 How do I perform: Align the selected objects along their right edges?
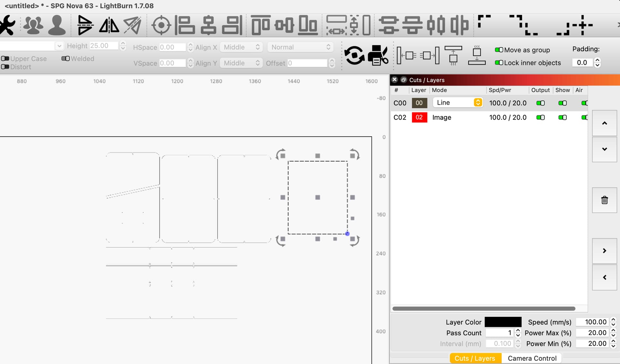coord(232,25)
